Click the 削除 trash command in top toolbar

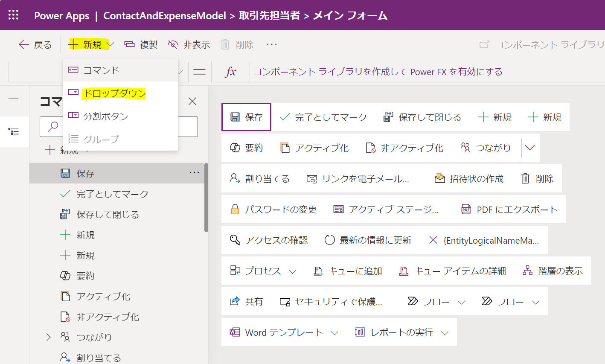pyautogui.click(x=237, y=44)
